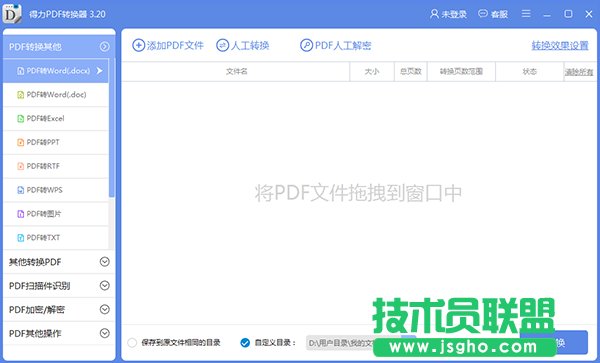600x363 pixels.
Task: Select PDF转Word(.doc) conversion mode
Action: coord(56,94)
